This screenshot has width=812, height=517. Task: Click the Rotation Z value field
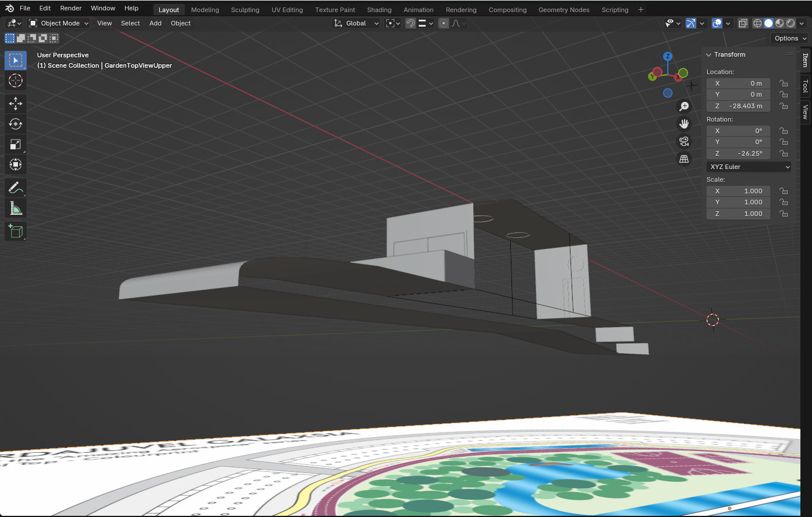pos(738,153)
